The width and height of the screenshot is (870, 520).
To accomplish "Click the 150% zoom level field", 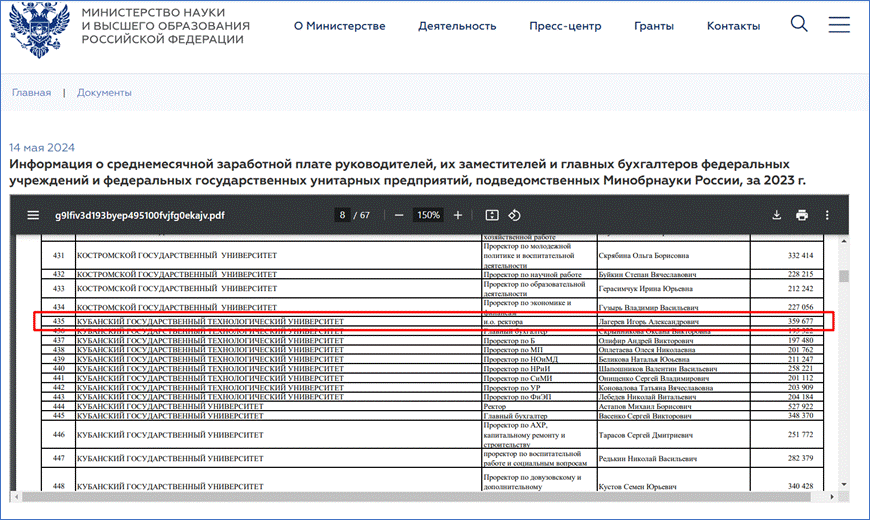I will pos(428,215).
